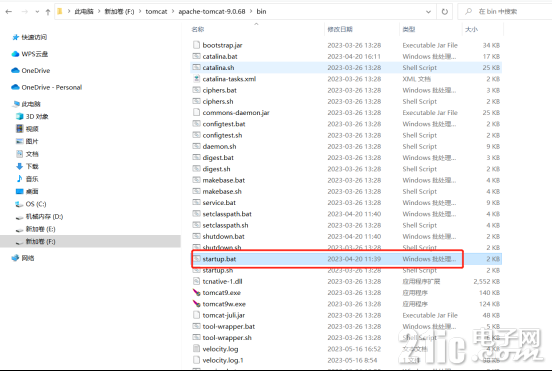Screen dimensions: 552x371
Task: Click the file name makebase.sh
Action: [x=222, y=191]
